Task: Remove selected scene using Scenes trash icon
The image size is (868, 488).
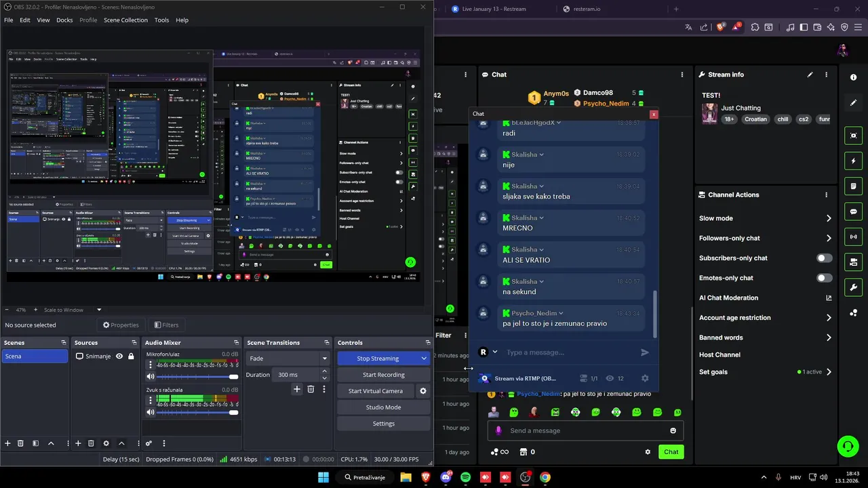Action: 20,443
